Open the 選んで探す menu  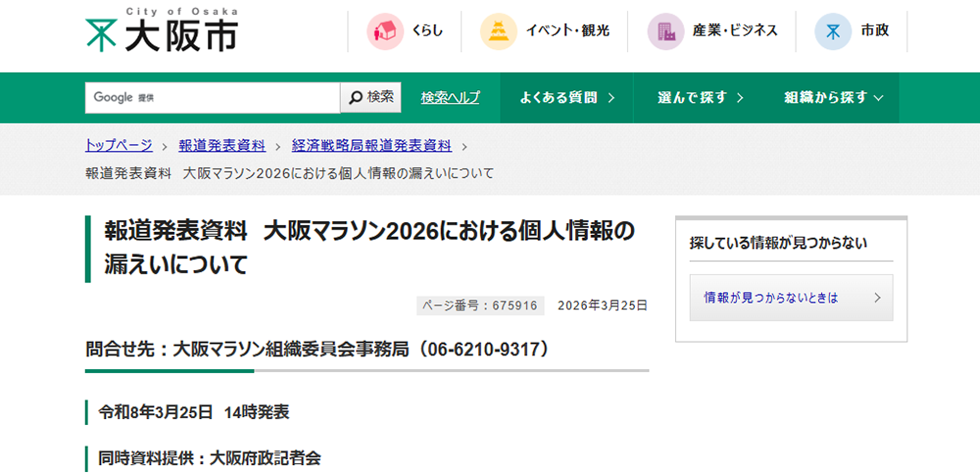[x=700, y=98]
